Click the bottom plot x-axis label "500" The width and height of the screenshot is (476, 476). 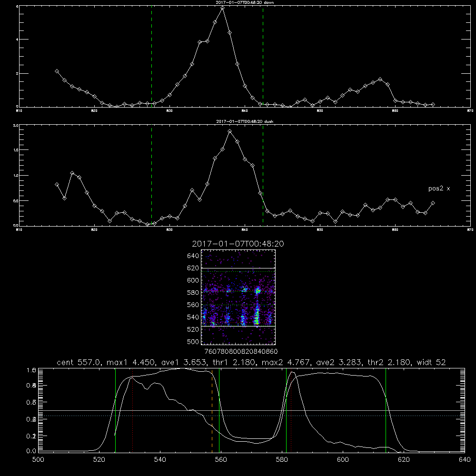[x=38, y=459]
